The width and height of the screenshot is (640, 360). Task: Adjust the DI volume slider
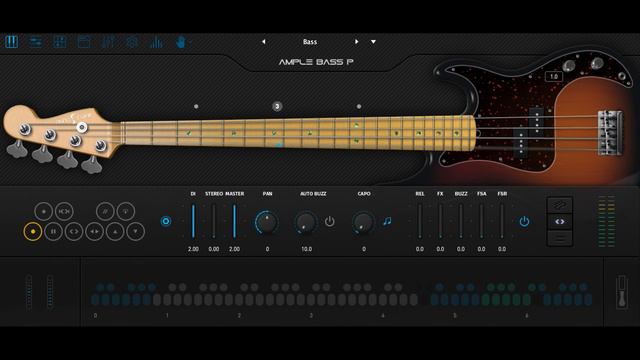(x=193, y=221)
